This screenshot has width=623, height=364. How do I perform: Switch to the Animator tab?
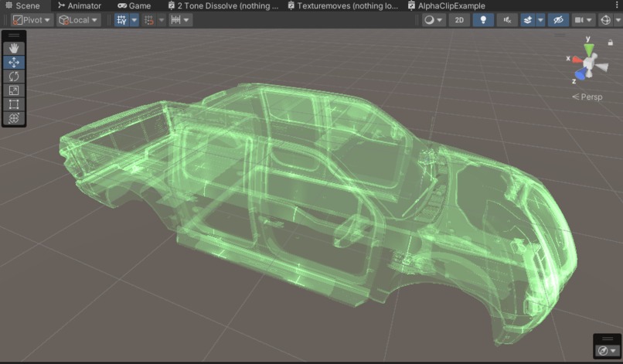(x=80, y=5)
